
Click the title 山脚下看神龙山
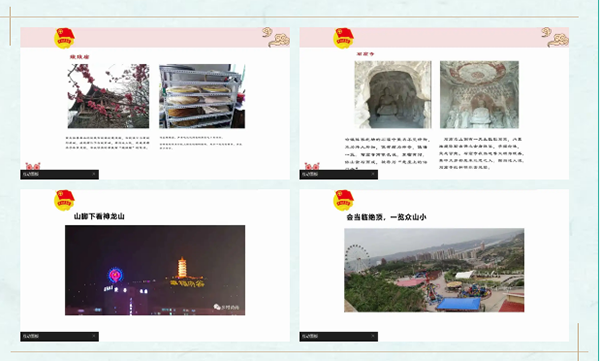[x=99, y=216]
